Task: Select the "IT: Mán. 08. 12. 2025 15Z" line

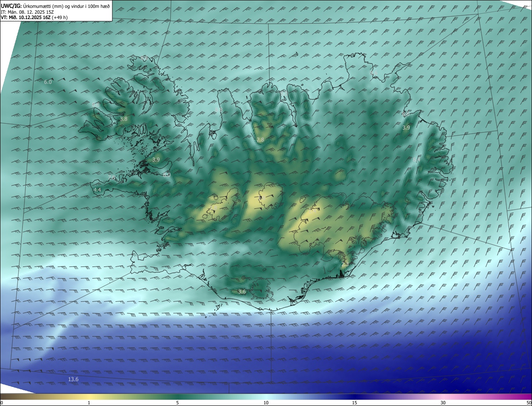Action: 27,12
